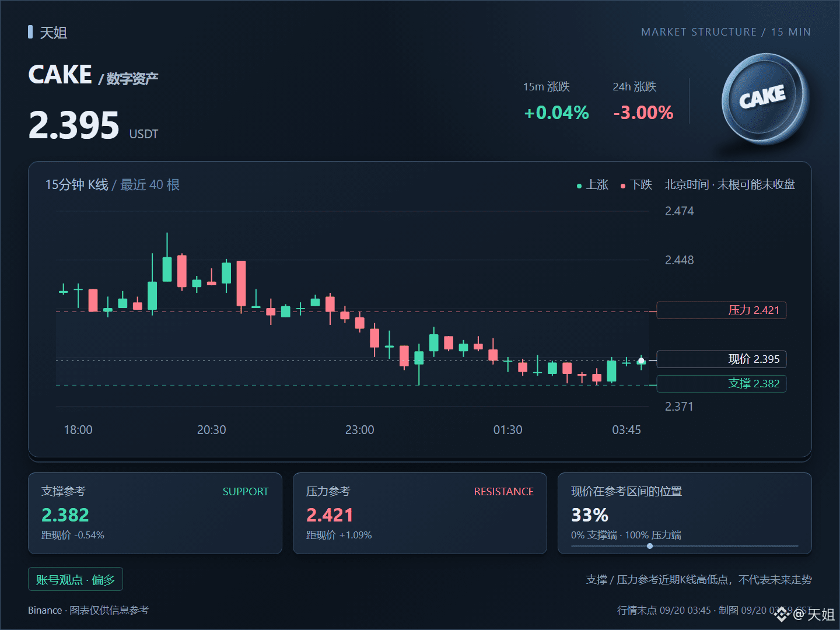Open the 压力参考 RESISTANCE card
This screenshot has height=630, width=840.
pos(420,513)
